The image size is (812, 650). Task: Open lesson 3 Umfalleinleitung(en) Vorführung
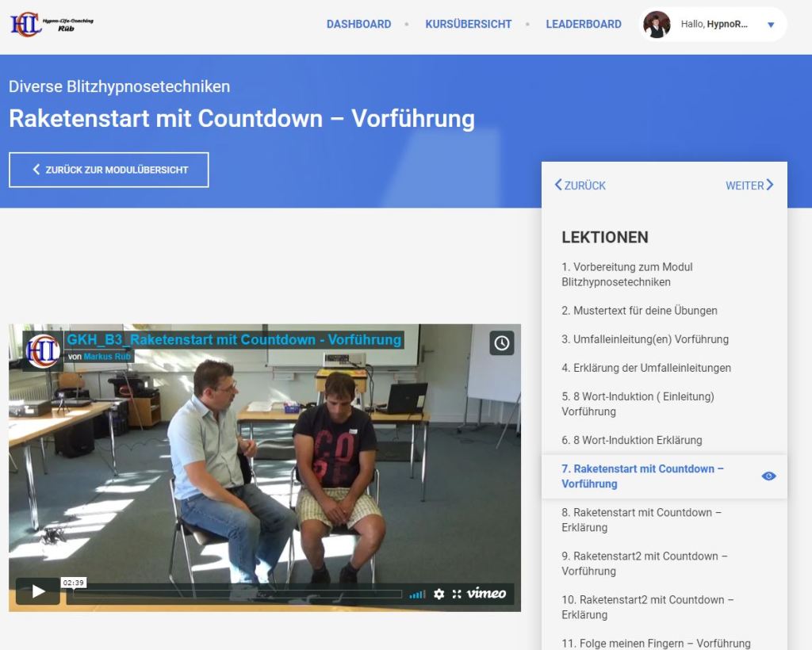pos(645,339)
